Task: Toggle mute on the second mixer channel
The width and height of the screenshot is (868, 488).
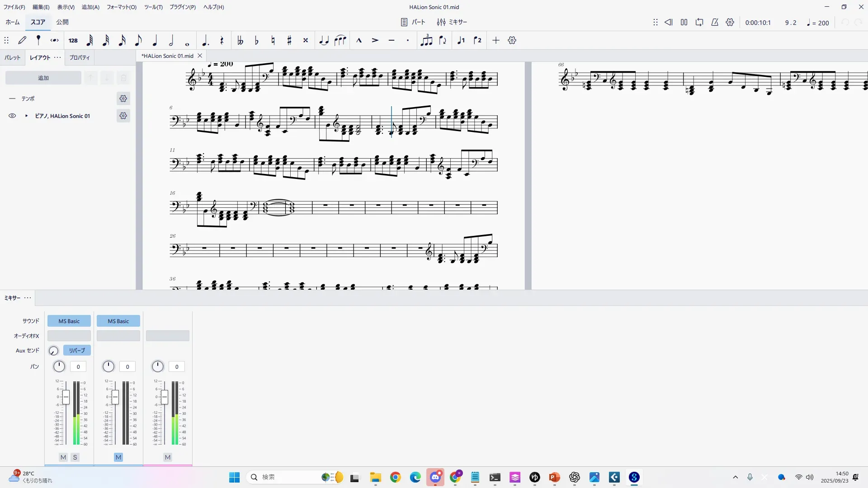Action: pos(118,457)
